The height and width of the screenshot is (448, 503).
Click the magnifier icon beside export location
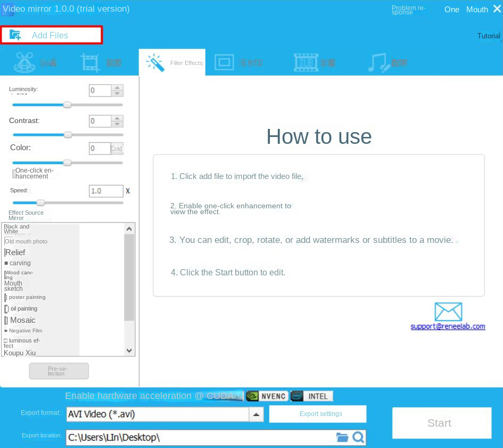[x=358, y=437]
